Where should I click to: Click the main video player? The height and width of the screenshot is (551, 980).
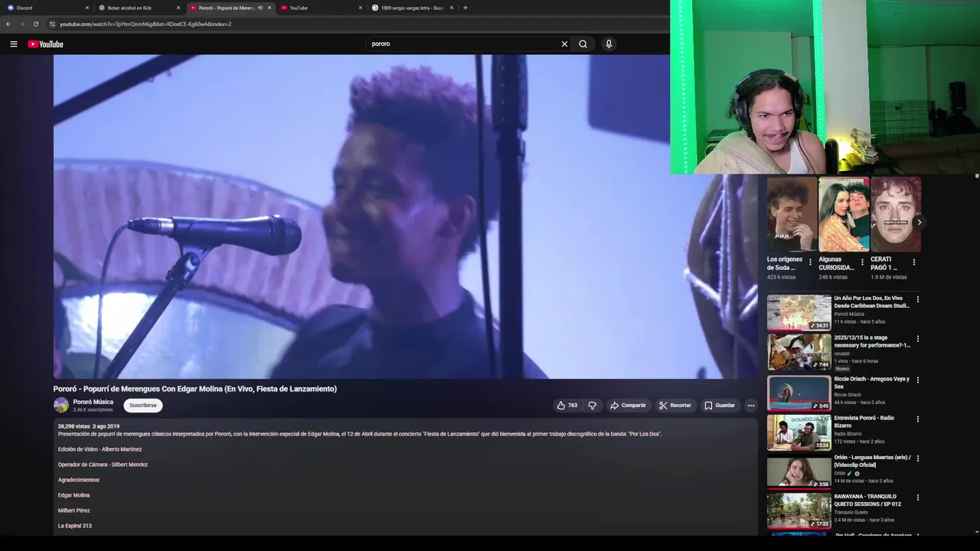[x=406, y=217]
